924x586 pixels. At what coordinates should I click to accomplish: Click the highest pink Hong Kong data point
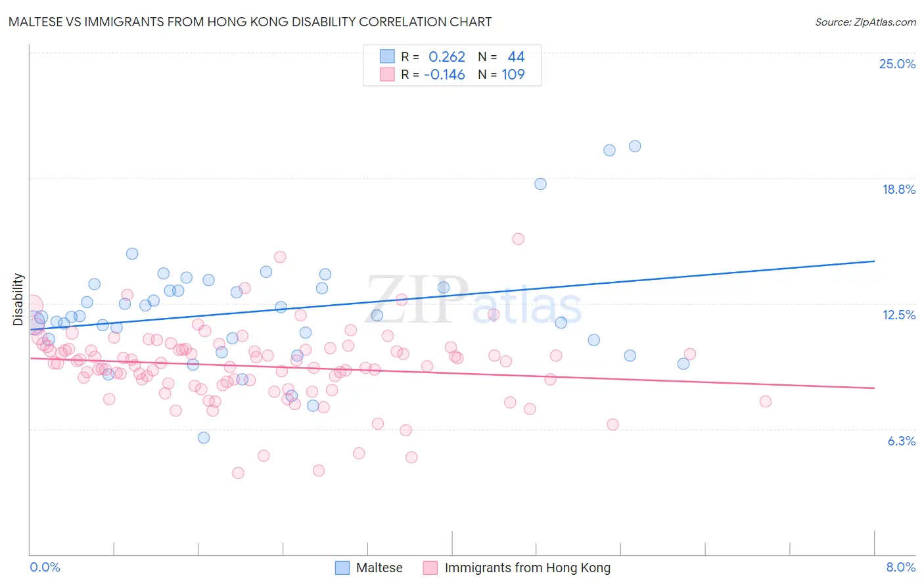(518, 238)
